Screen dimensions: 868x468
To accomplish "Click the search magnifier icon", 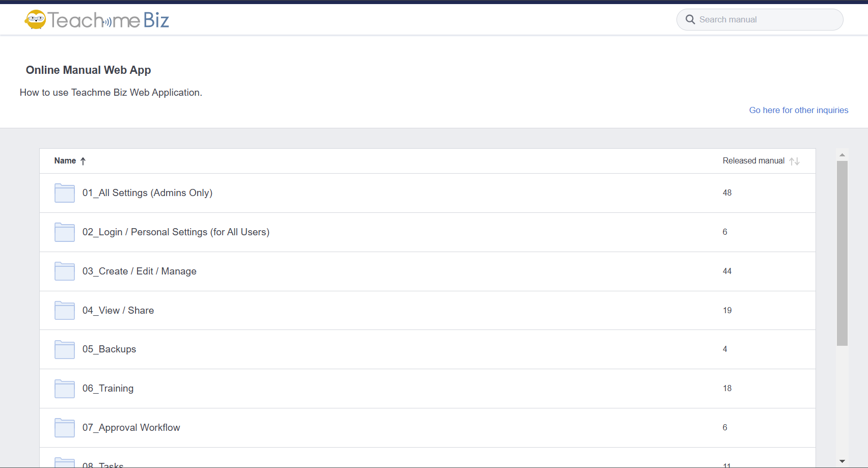I will (690, 19).
